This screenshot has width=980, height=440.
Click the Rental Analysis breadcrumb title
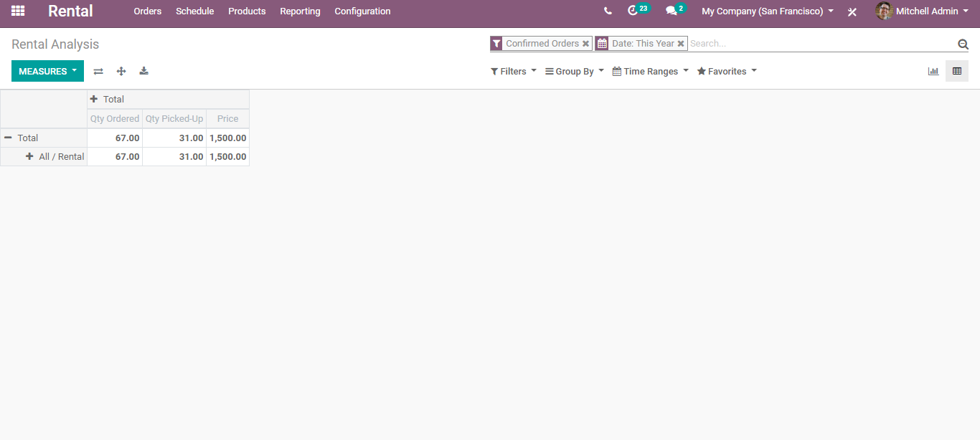pyautogui.click(x=55, y=44)
